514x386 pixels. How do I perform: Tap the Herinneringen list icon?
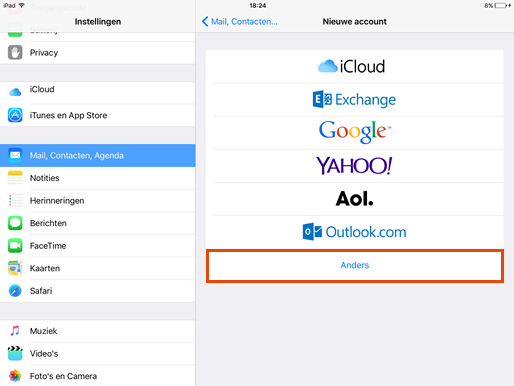[x=15, y=200]
